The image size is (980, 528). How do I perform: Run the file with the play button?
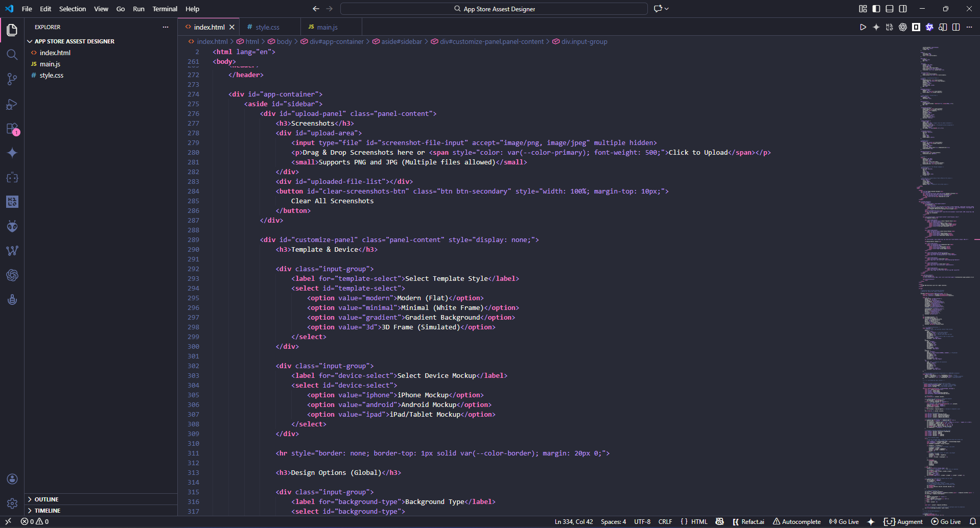tap(863, 27)
